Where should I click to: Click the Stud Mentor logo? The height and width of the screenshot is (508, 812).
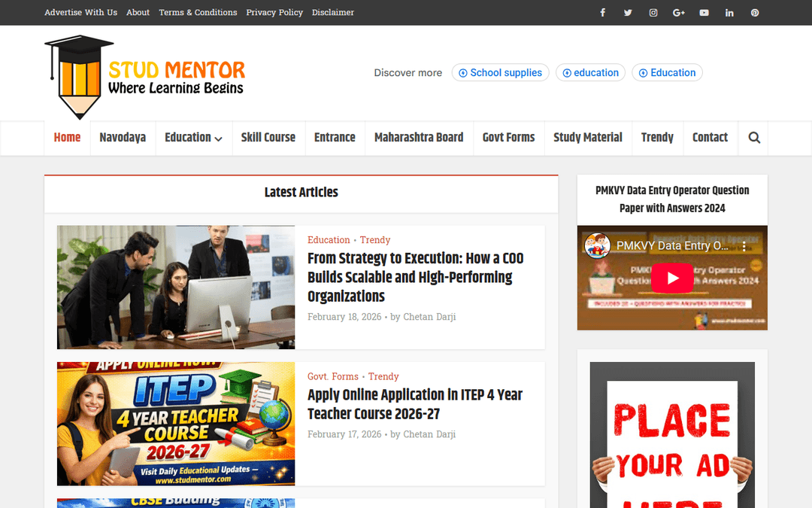click(x=144, y=77)
